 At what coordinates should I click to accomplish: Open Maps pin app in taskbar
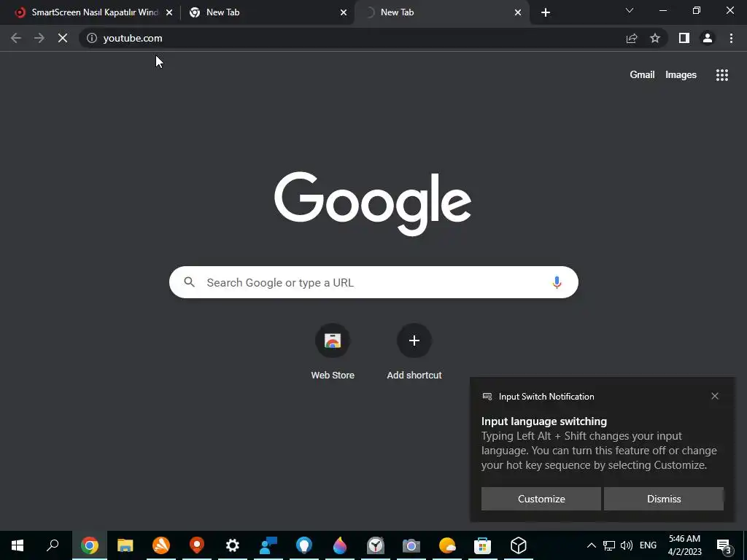click(197, 545)
